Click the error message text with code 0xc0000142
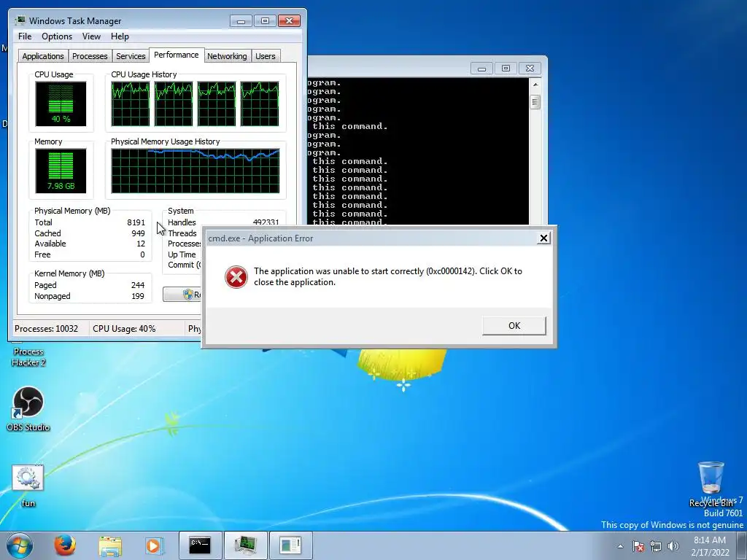747x560 pixels. (x=388, y=276)
